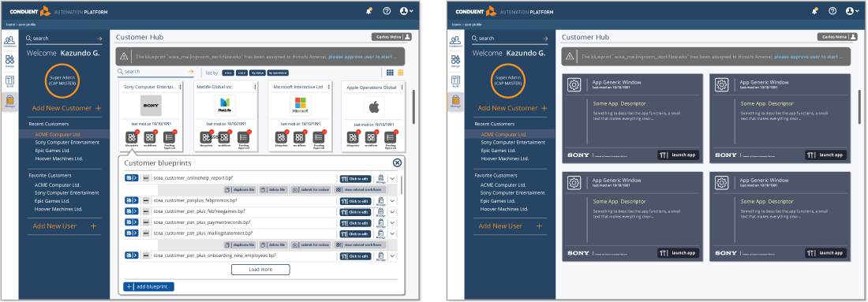Open help question-mark icon in left mockup's header
The height and width of the screenshot is (302, 868).
pyautogui.click(x=387, y=11)
